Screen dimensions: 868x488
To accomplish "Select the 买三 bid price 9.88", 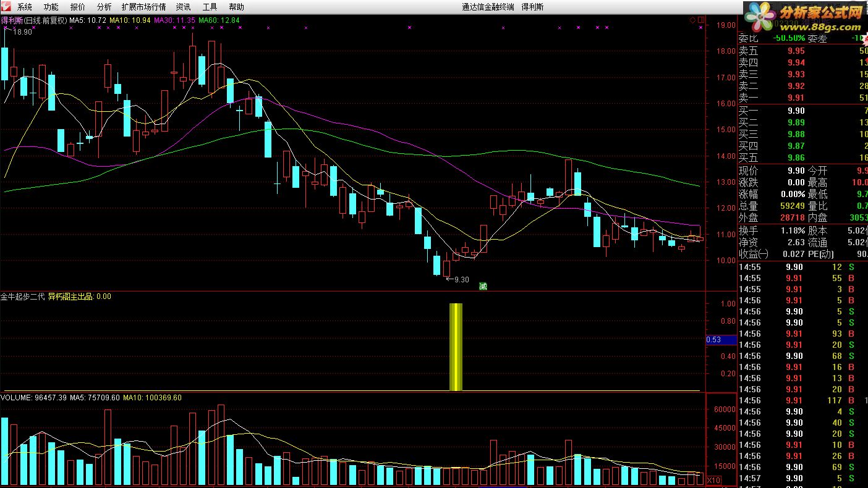I will click(x=796, y=134).
